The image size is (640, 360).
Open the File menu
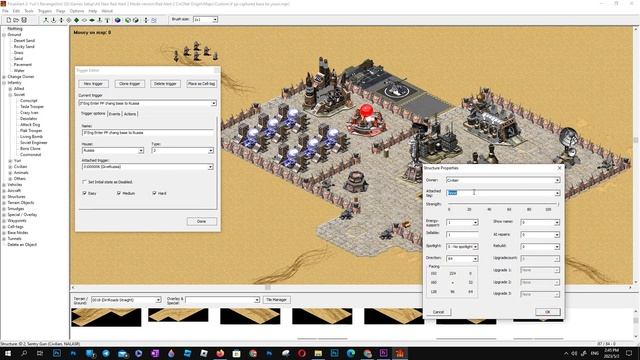point(5,11)
